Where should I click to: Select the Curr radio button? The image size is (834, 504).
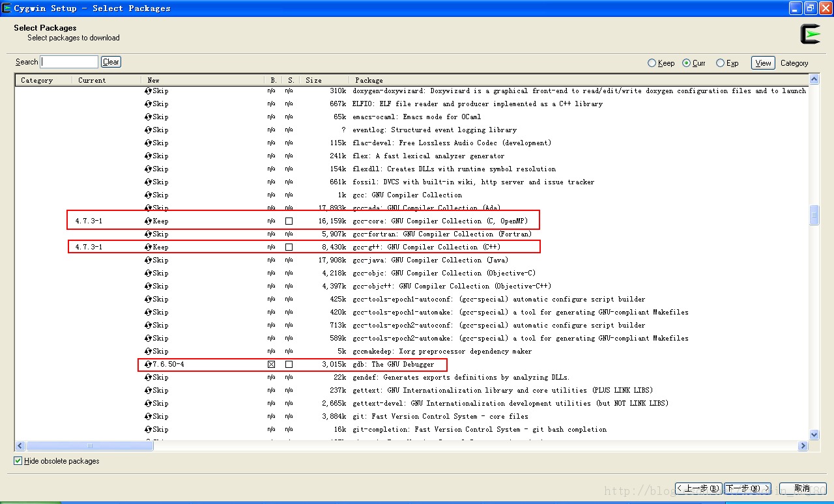click(686, 63)
